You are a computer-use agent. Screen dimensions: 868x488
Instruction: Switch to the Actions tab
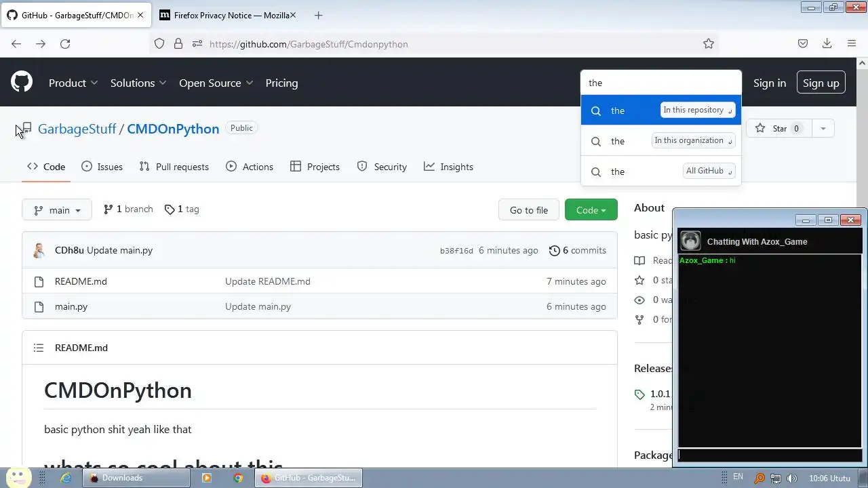250,167
